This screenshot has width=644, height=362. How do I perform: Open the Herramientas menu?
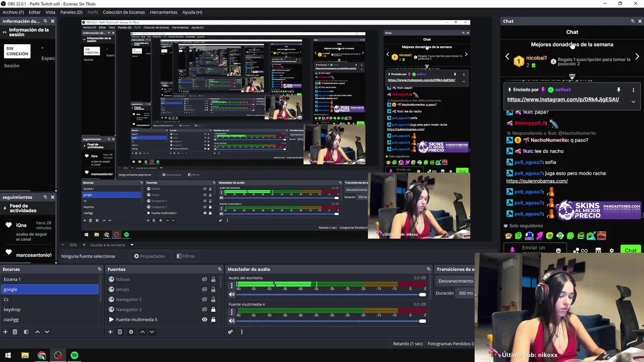[164, 12]
